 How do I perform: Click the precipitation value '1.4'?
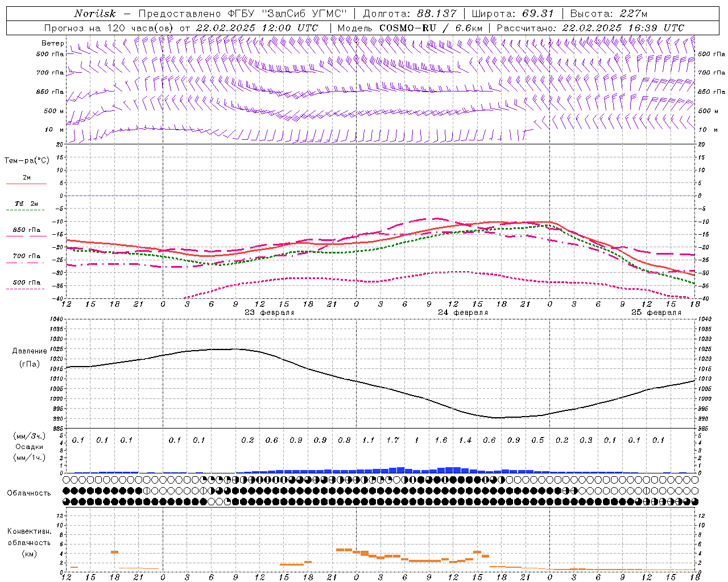click(x=465, y=440)
